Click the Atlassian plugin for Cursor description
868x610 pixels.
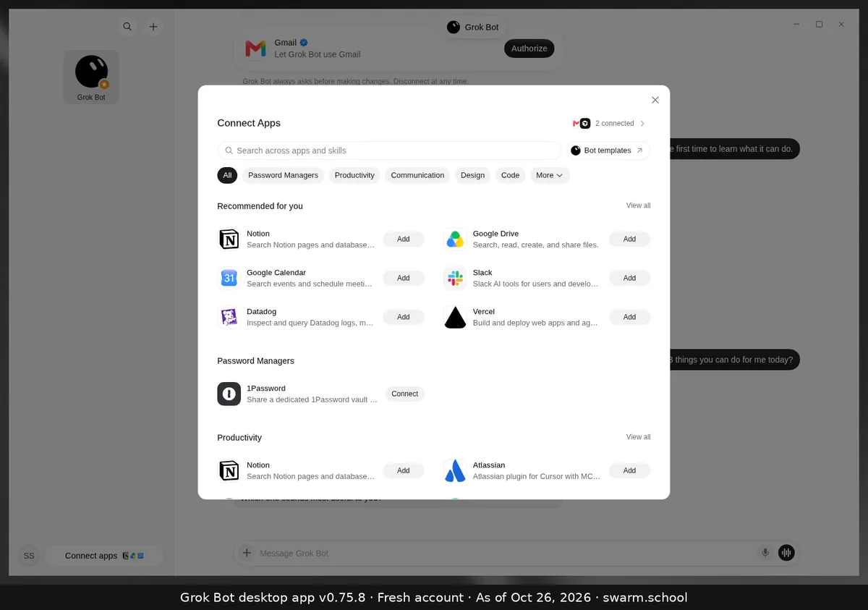537,476
